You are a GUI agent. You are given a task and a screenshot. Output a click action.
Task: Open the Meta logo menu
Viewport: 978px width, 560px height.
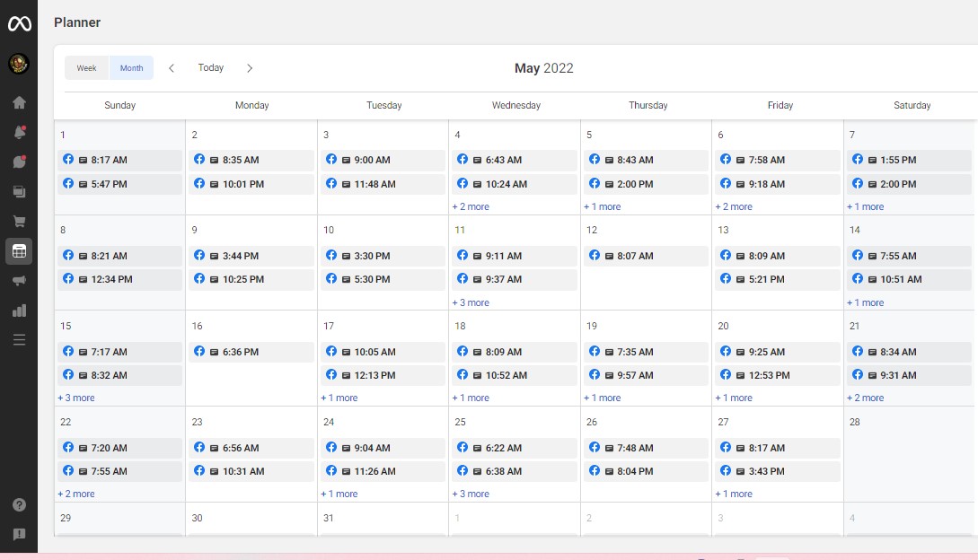[x=19, y=23]
